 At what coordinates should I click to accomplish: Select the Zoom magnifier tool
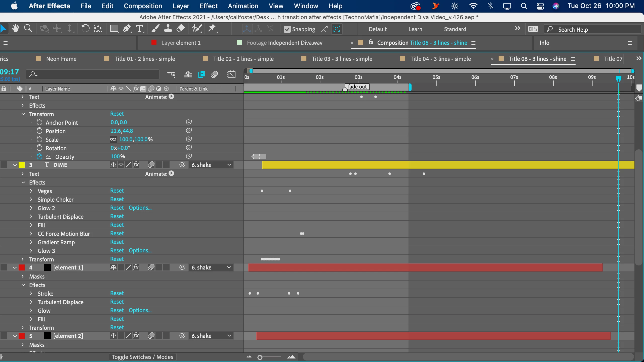tap(28, 28)
